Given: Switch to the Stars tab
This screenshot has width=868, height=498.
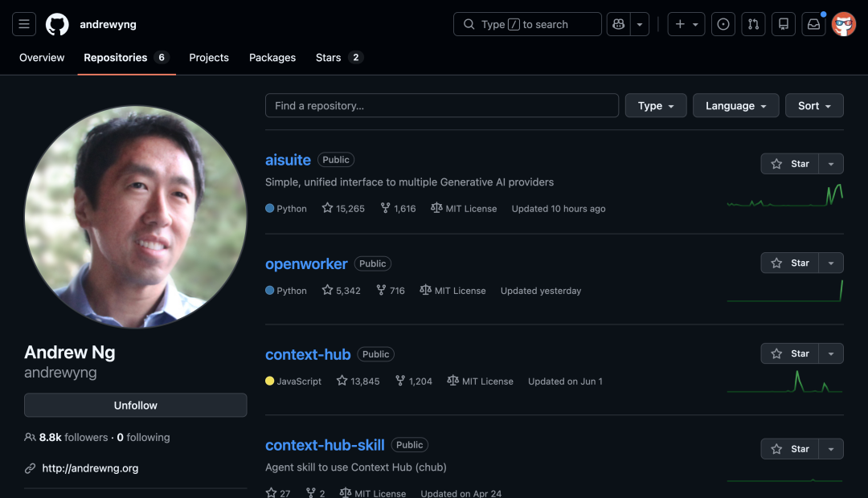Looking at the screenshot, I should point(339,58).
